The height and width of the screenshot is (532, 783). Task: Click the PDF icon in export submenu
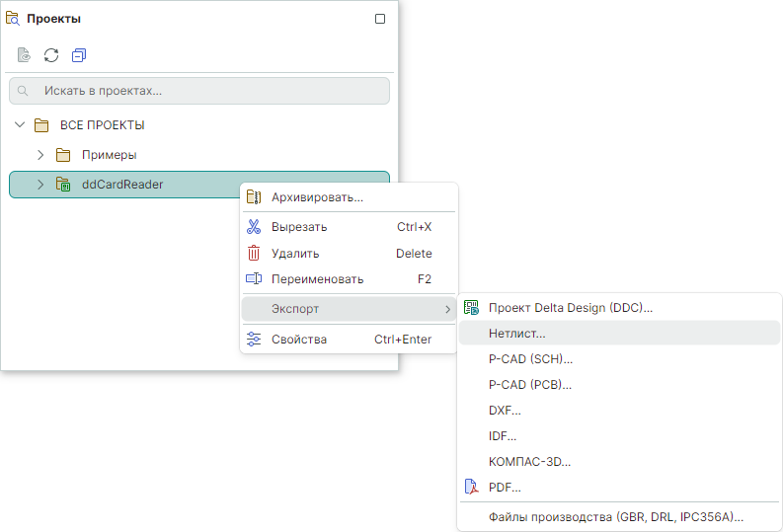coord(471,487)
